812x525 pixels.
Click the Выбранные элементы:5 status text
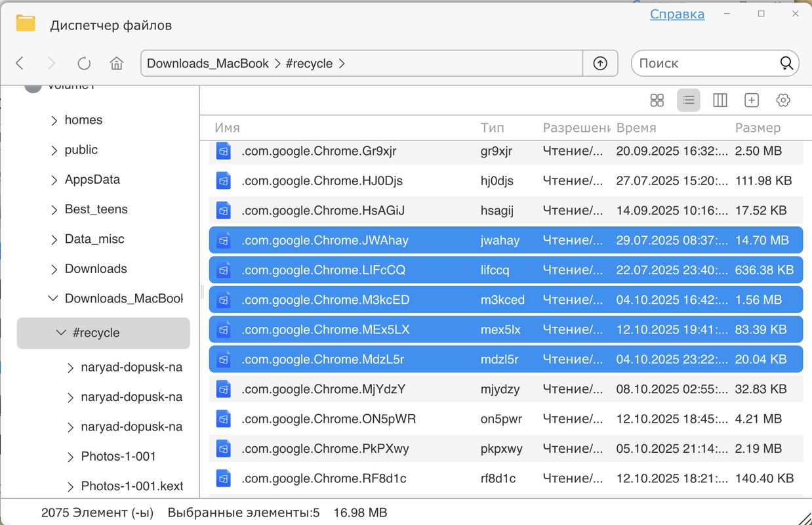(x=243, y=512)
